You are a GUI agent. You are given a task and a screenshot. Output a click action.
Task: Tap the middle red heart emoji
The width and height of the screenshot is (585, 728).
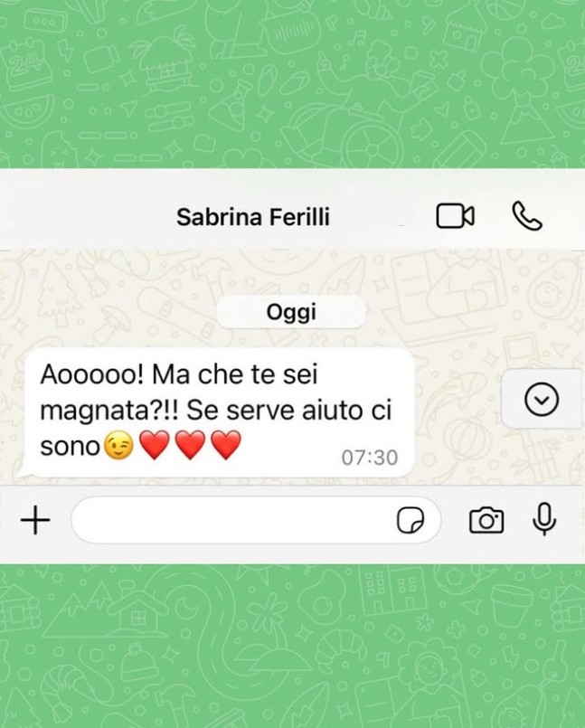pos(191,445)
